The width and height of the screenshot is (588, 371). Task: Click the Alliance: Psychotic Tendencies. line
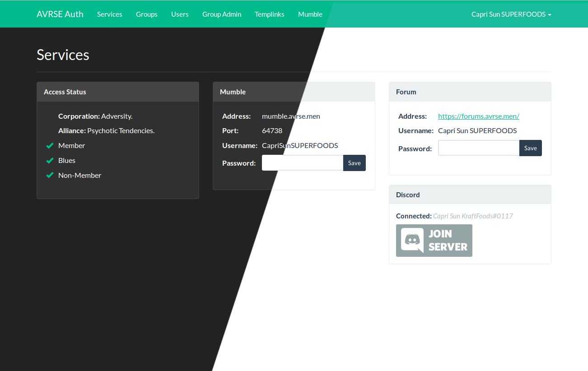point(107,130)
